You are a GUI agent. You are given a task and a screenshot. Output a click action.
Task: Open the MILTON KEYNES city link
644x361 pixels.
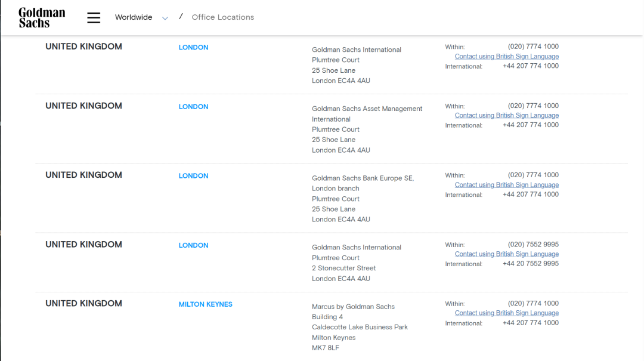[205, 304]
